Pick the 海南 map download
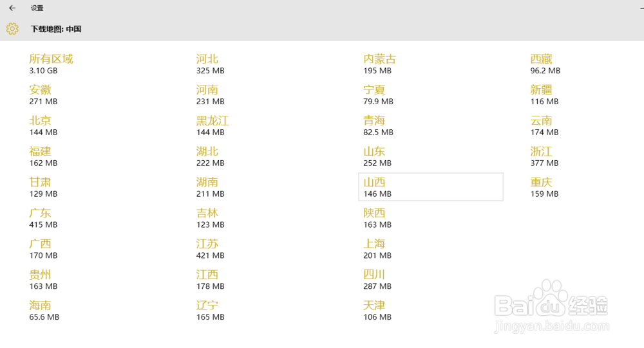This screenshot has height=348, width=644. (x=44, y=311)
